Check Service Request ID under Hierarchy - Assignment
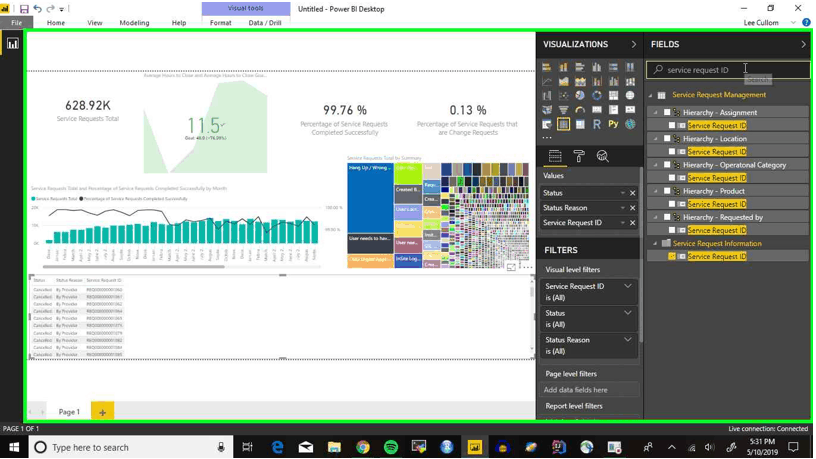 click(672, 125)
